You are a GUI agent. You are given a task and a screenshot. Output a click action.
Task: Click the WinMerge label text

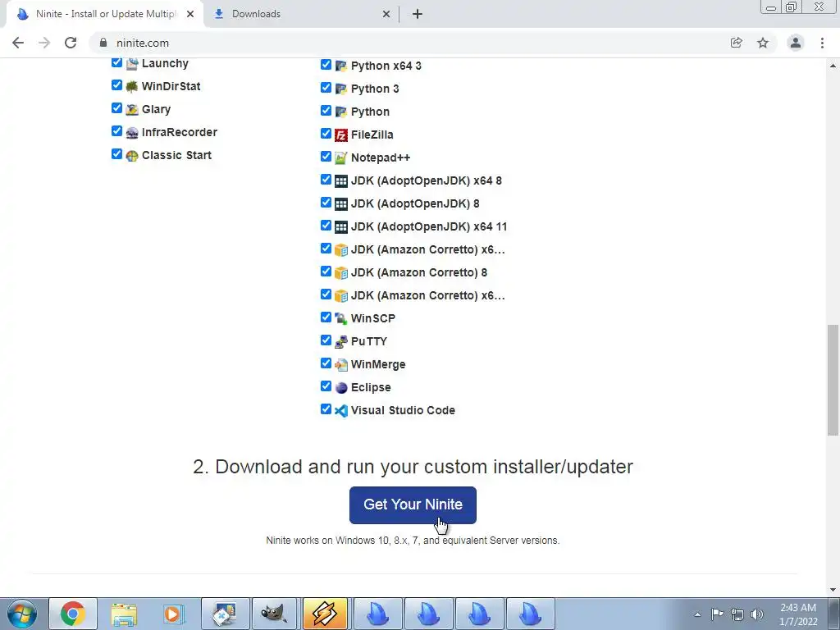[378, 365]
